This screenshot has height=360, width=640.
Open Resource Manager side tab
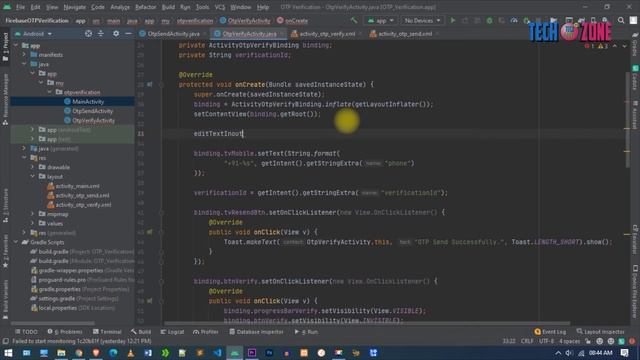(5, 99)
